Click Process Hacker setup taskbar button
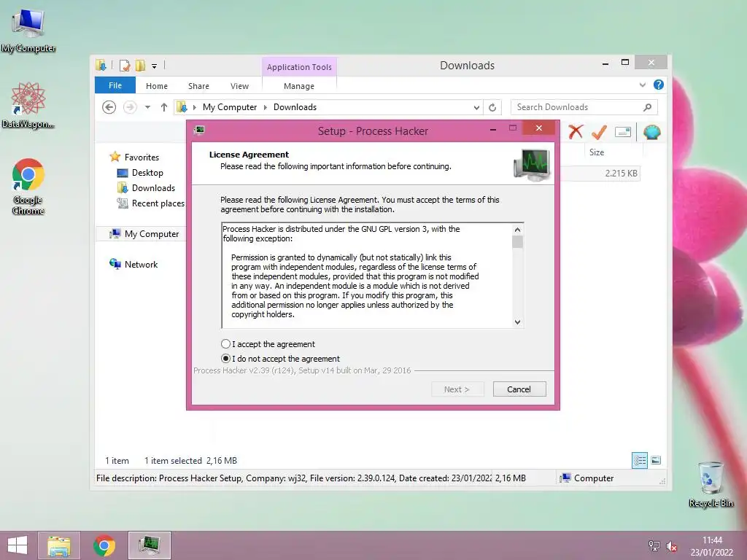The image size is (747, 560). [149, 545]
